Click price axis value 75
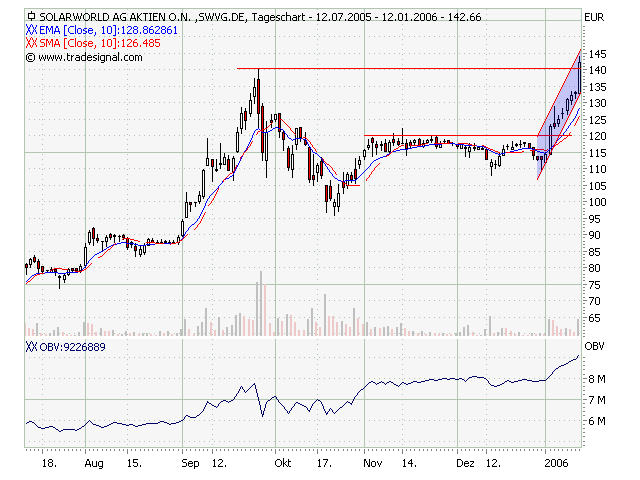 click(x=594, y=285)
